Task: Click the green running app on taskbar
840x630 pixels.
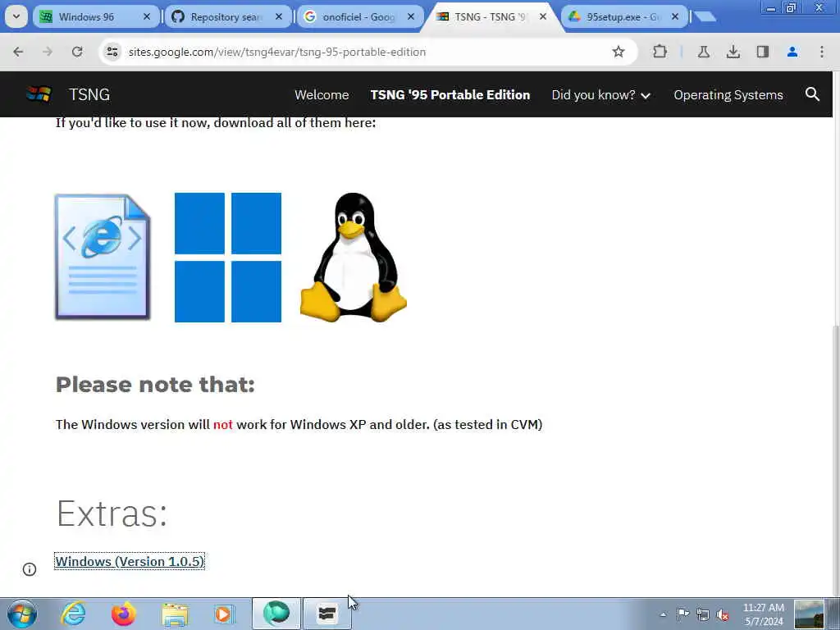Action: coord(276,614)
